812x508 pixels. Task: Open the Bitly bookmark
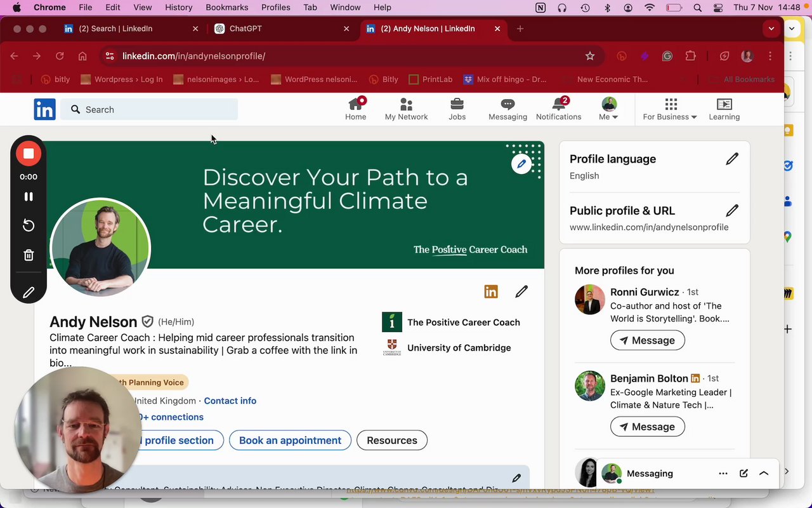click(x=384, y=79)
